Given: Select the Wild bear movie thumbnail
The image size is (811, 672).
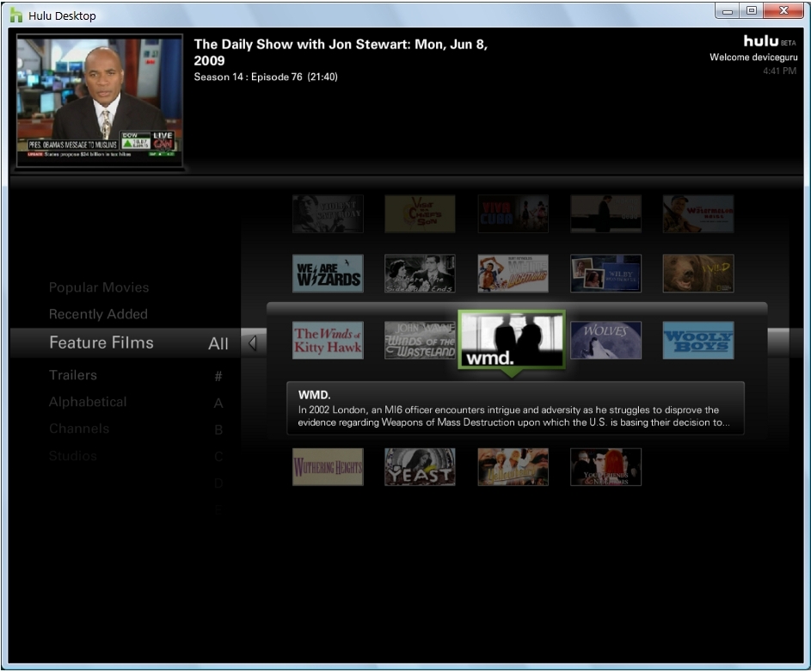Looking at the screenshot, I should point(698,273).
